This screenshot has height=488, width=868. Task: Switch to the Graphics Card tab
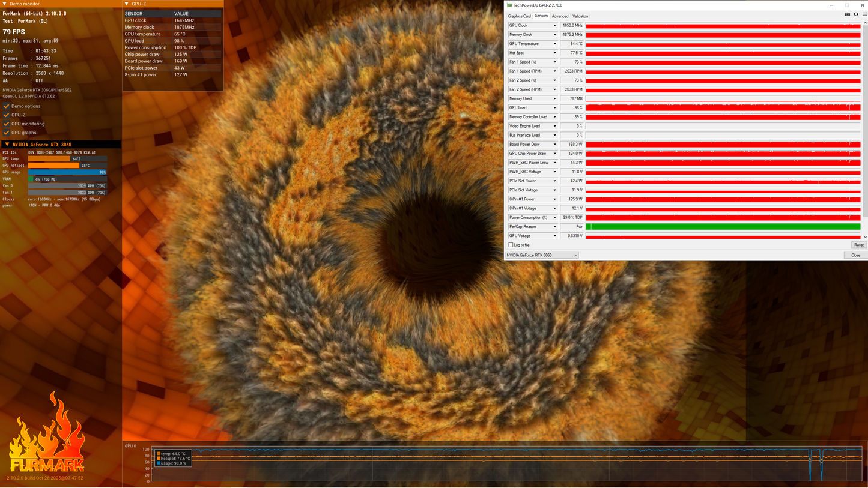[x=519, y=16]
